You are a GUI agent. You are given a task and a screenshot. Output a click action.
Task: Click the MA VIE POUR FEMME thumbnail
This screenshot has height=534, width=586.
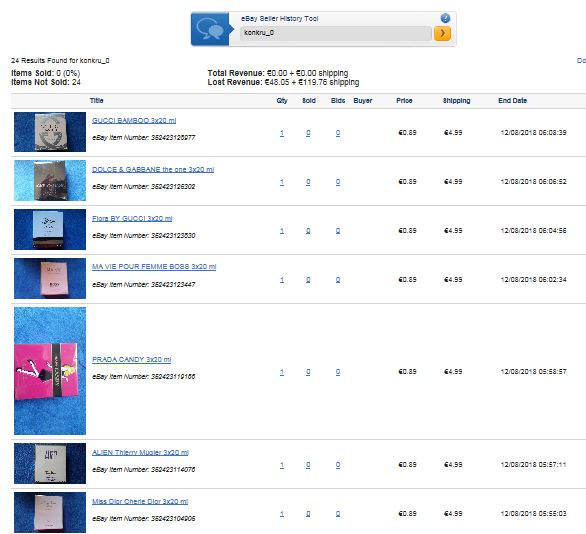point(50,278)
